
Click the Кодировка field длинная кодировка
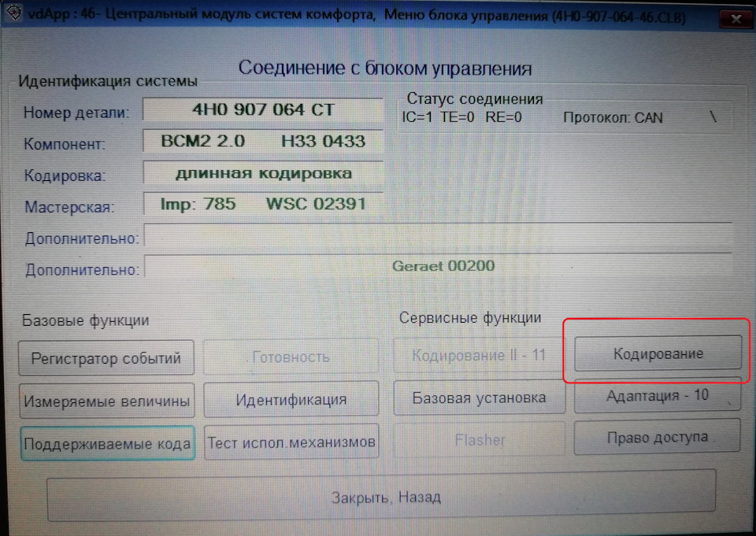pos(263,173)
